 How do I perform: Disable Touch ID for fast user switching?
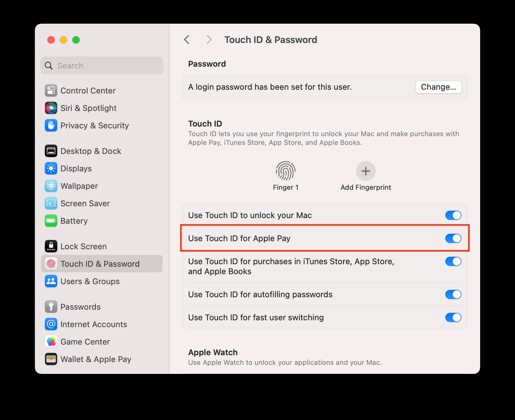453,317
